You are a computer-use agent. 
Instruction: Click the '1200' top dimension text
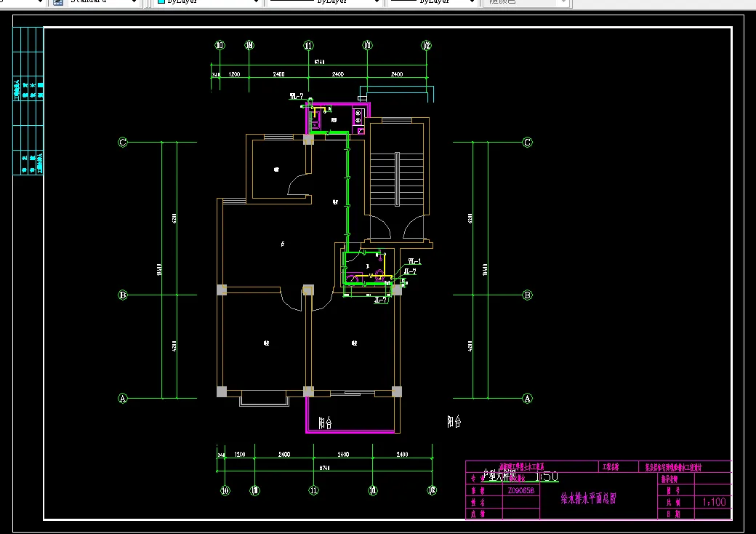[234, 74]
